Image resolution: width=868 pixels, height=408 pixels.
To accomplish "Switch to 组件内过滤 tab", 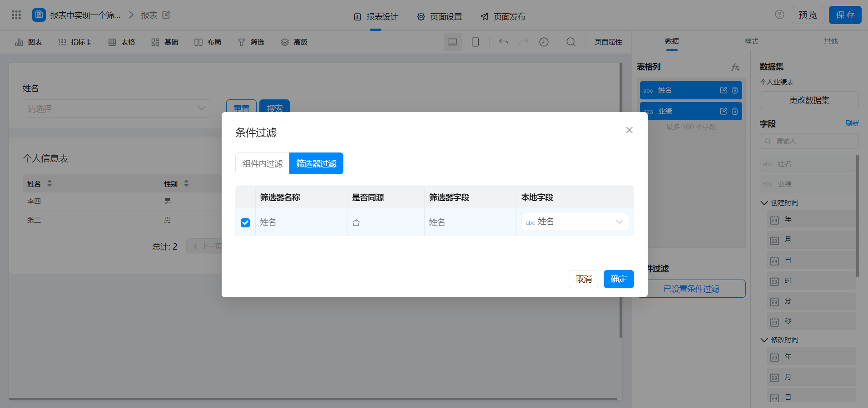I will (263, 163).
